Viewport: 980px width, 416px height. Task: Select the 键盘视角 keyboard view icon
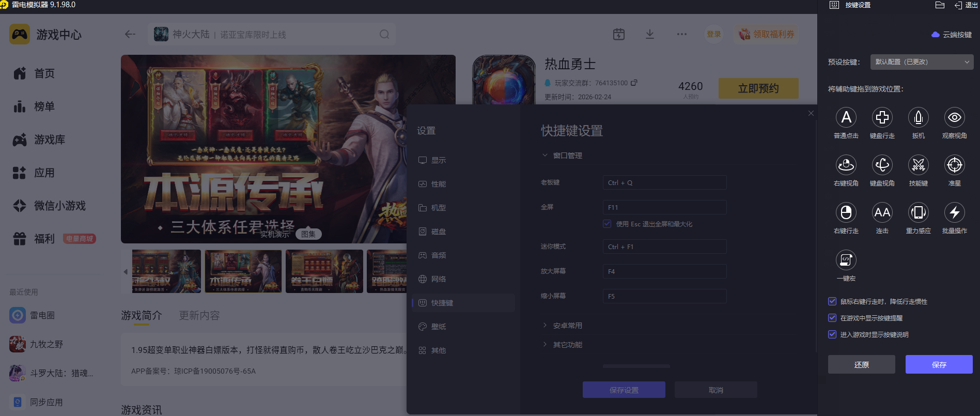tap(882, 165)
